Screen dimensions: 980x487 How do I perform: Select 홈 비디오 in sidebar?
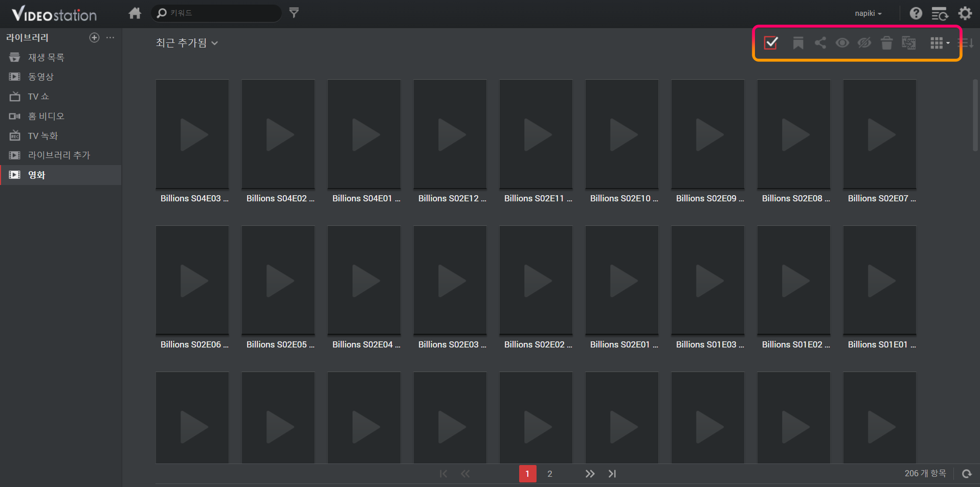point(61,116)
